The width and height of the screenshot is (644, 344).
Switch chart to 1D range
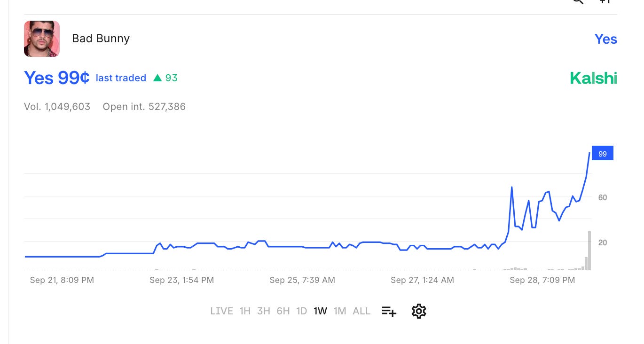tap(301, 311)
